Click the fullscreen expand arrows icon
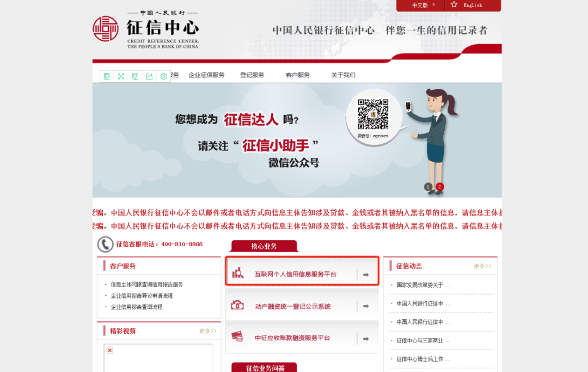This screenshot has width=588, height=372. (x=121, y=76)
